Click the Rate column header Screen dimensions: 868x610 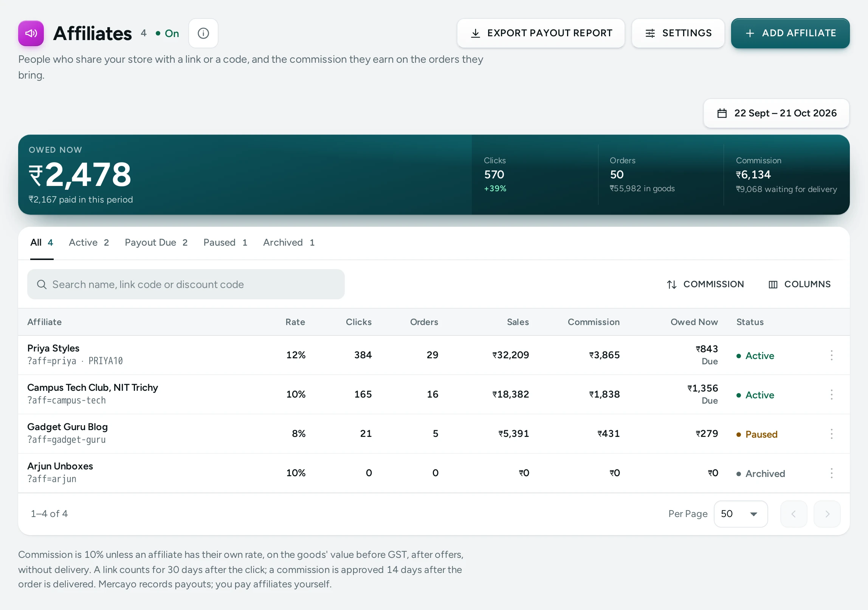coord(295,322)
